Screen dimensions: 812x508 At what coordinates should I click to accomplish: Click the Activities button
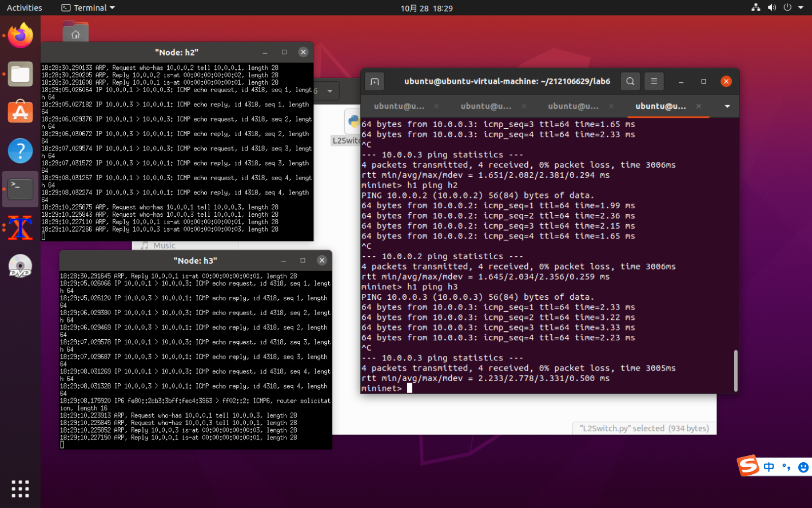point(25,8)
